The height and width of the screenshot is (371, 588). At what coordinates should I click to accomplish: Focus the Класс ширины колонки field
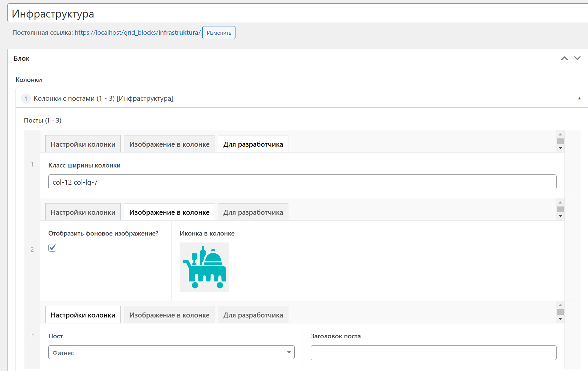(302, 182)
